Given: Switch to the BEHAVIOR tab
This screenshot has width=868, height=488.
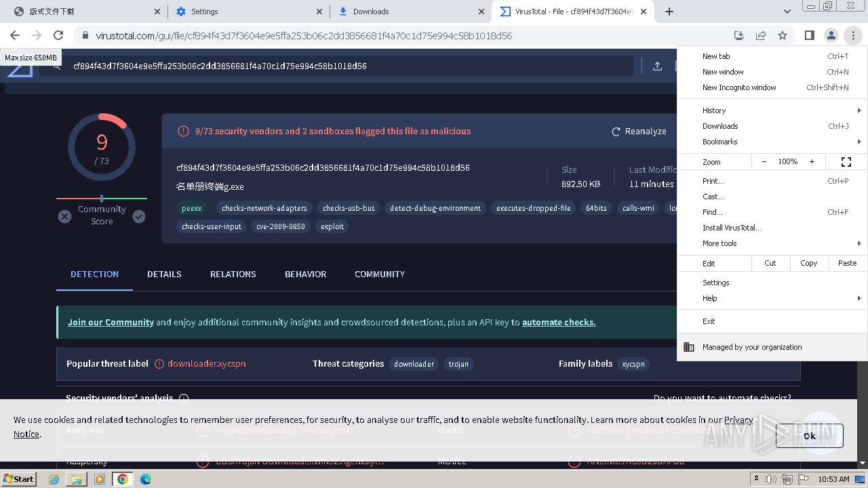Looking at the screenshot, I should 305,274.
